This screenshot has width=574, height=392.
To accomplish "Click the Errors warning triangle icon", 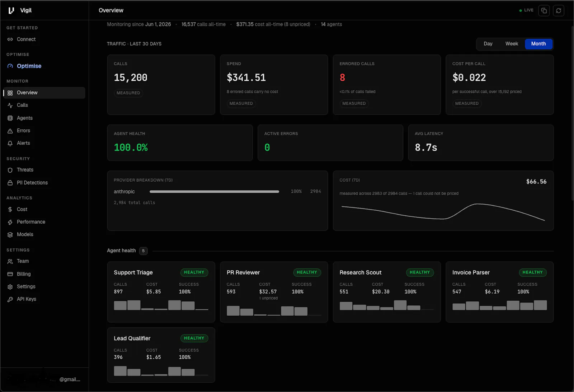I will (10, 131).
